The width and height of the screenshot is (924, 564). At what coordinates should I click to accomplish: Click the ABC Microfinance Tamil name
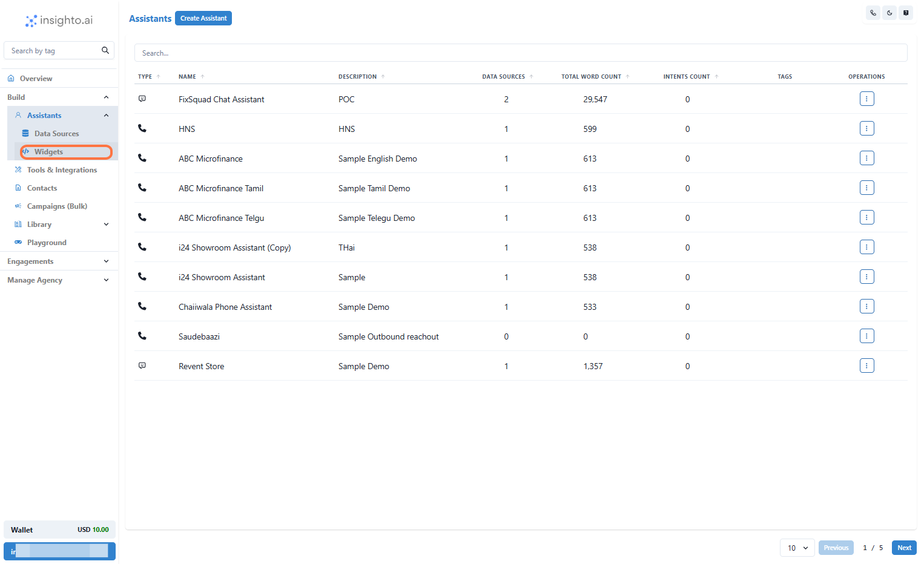coord(221,188)
